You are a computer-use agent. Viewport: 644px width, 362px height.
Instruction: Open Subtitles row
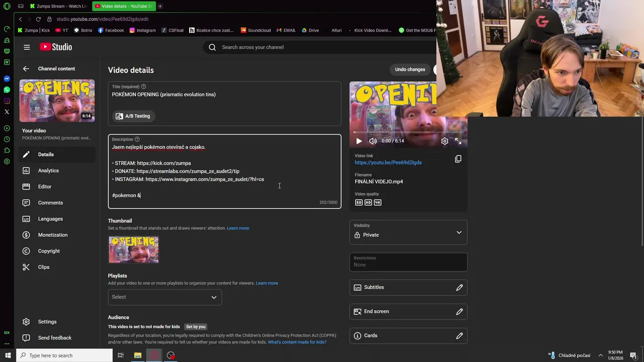click(409, 288)
